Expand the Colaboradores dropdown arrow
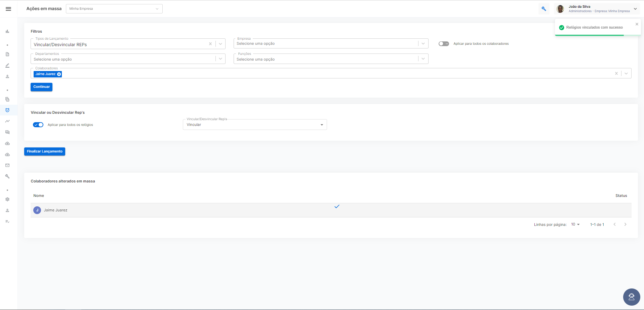644x310 pixels. [626, 73]
